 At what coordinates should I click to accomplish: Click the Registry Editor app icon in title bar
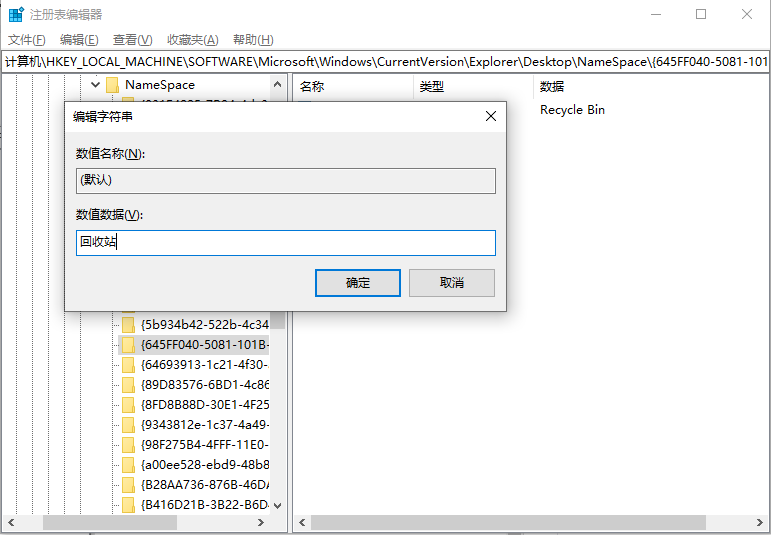pos(16,14)
